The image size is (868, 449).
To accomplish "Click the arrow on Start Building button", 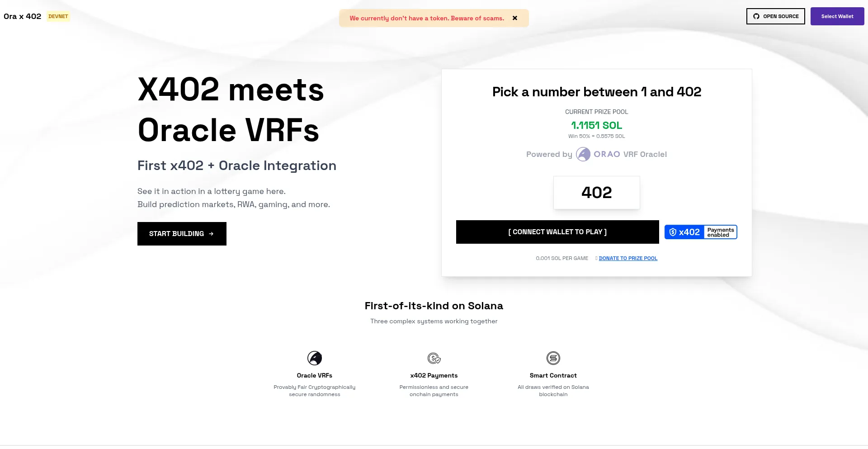I will pos(211,234).
